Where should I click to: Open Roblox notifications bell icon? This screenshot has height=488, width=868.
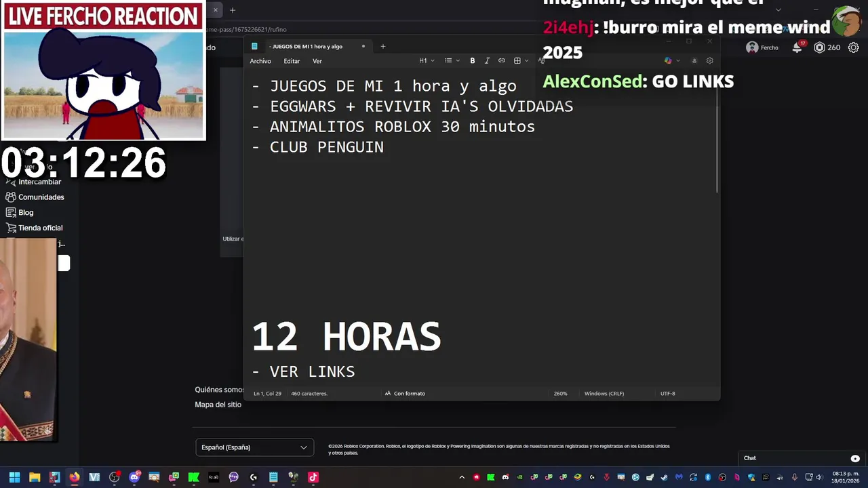(797, 47)
